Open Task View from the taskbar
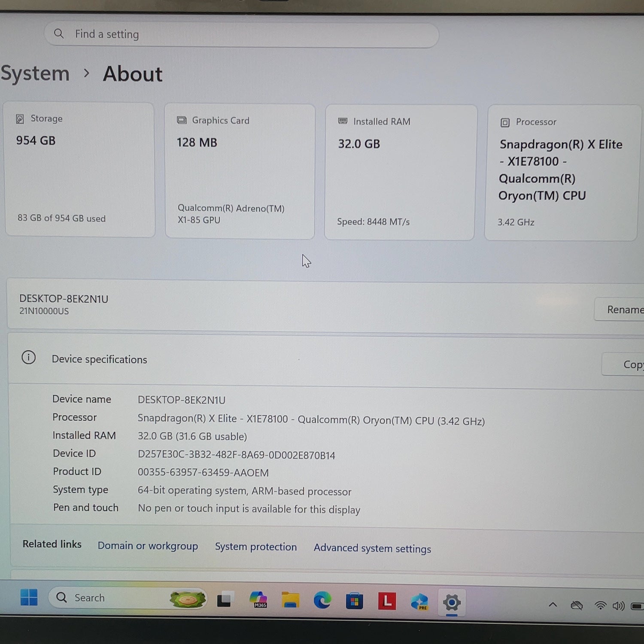The width and height of the screenshot is (644, 644). (225, 599)
